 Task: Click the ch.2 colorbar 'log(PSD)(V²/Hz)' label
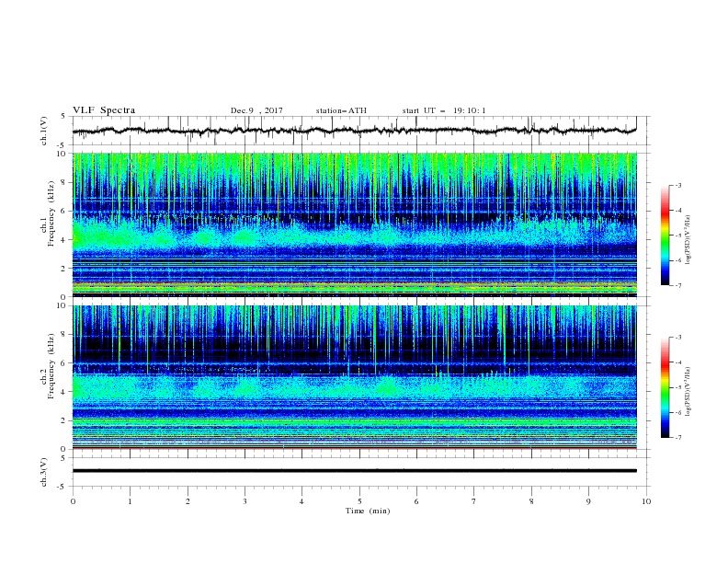(x=688, y=392)
